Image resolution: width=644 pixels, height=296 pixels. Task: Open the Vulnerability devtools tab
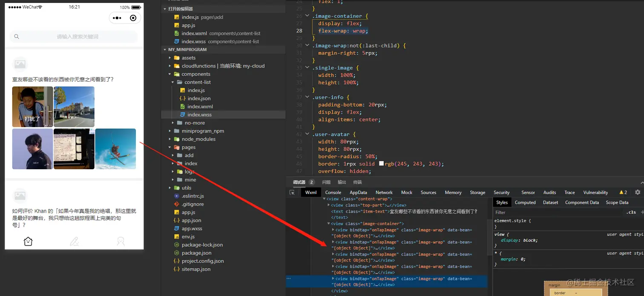(x=595, y=192)
